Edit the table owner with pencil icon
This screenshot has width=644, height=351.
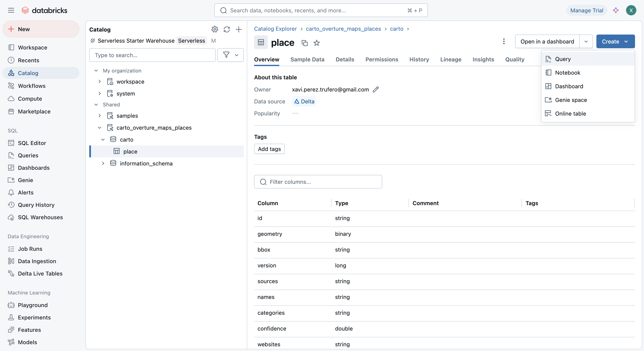[376, 89]
